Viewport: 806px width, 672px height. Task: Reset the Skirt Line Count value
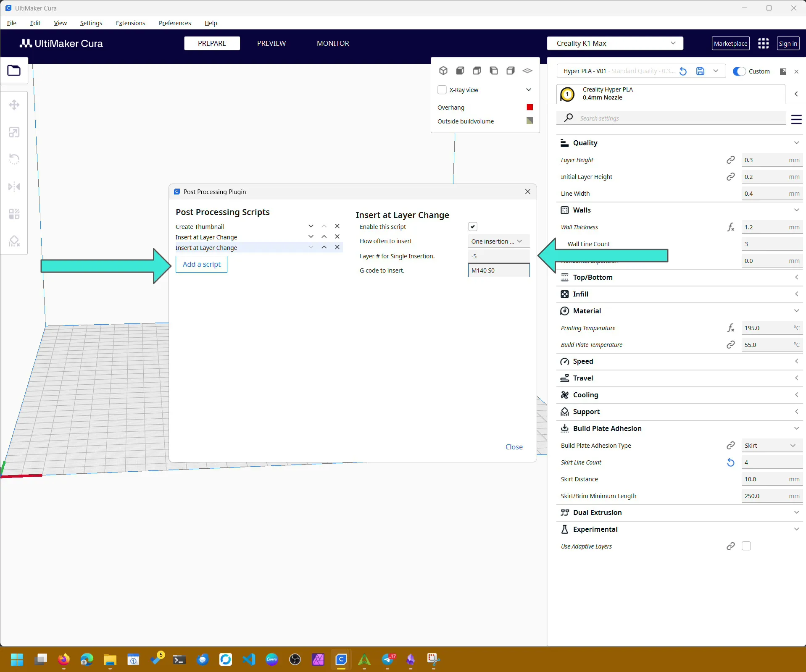pos(730,462)
